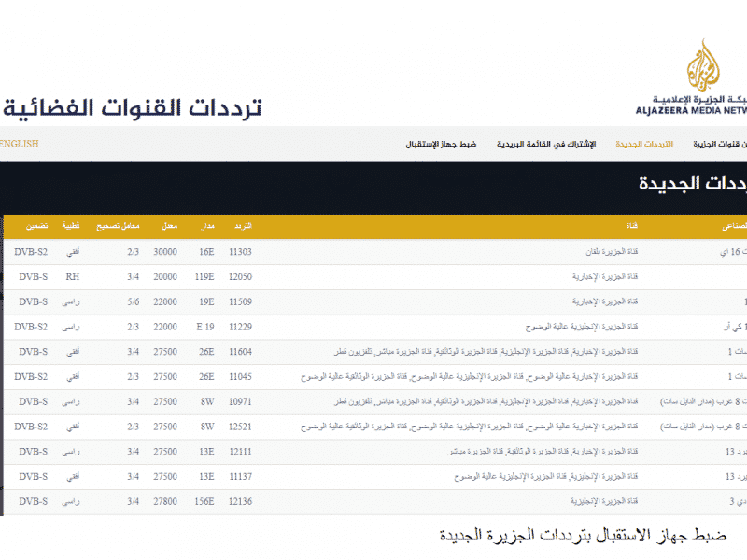Click the 13E orbit in the 12111 row

coord(206,452)
